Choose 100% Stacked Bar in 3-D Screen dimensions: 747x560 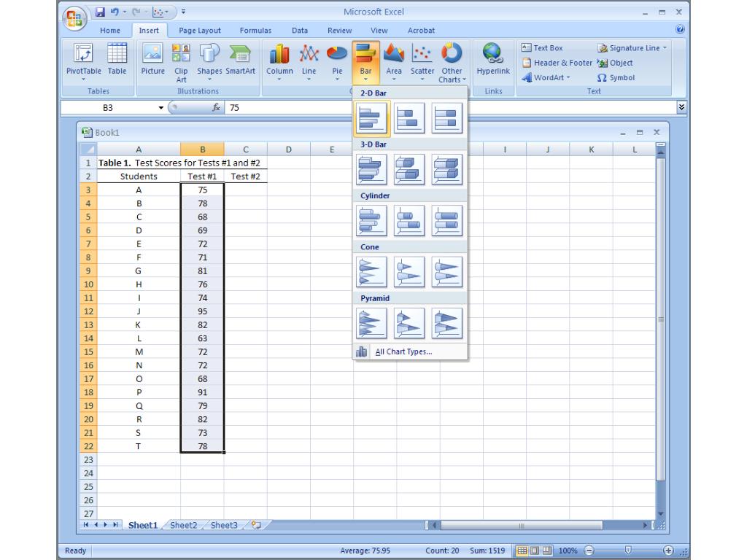(447, 169)
